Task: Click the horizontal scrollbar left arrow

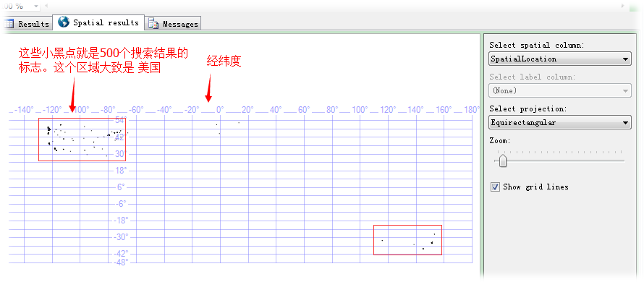Action: 46,6
